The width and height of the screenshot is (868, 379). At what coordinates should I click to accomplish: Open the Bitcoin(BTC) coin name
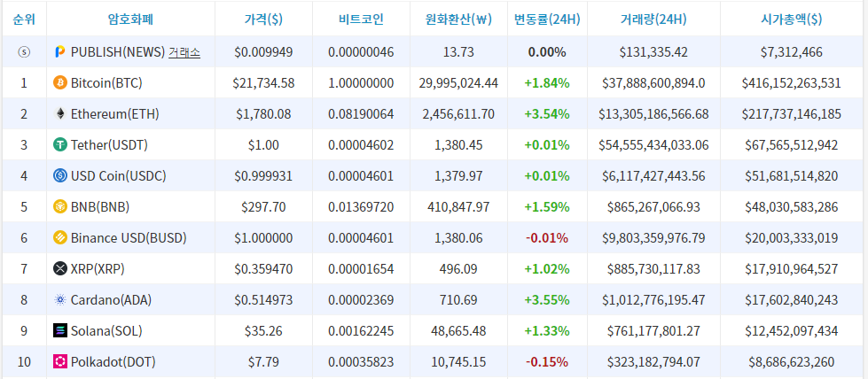[106, 83]
